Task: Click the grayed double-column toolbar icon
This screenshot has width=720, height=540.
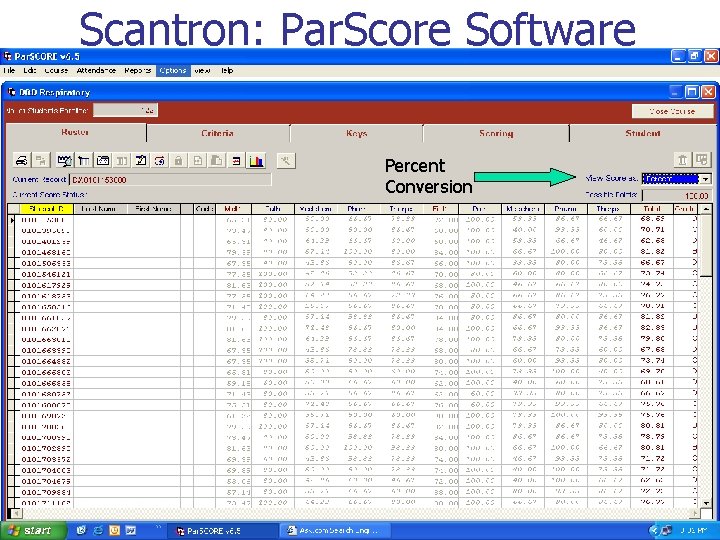Action: (122, 160)
